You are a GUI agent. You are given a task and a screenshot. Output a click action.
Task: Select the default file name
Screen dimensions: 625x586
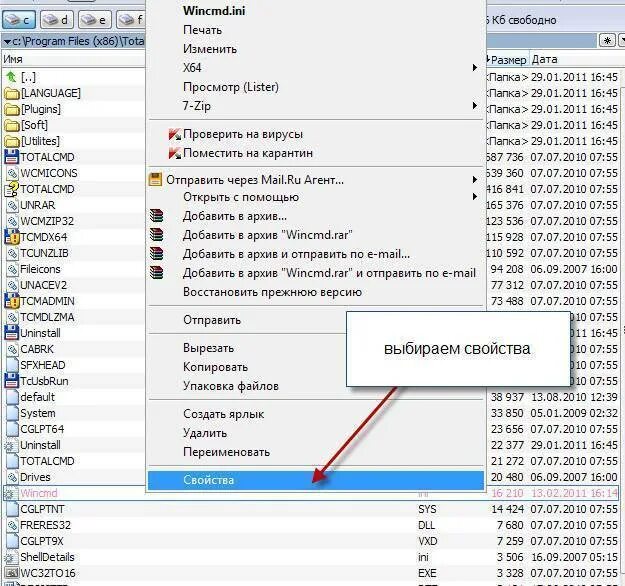pyautogui.click(x=37, y=397)
